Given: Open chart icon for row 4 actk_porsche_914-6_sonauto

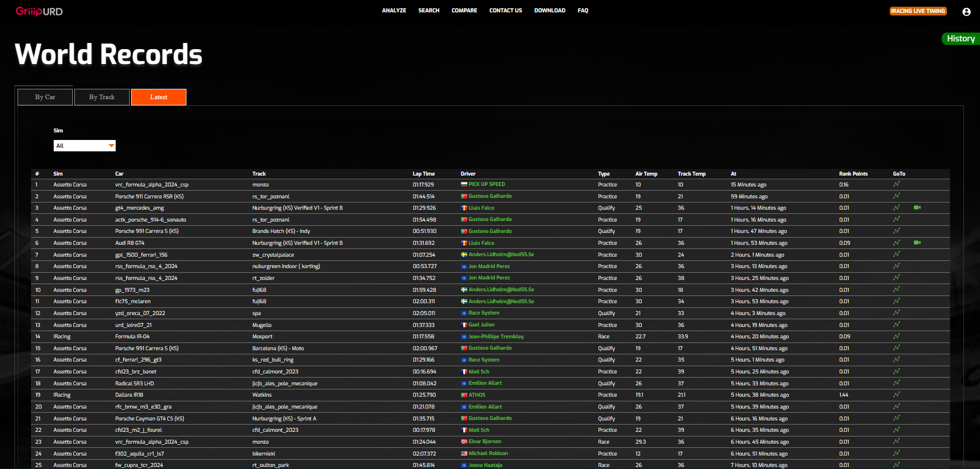Looking at the screenshot, I should [x=896, y=219].
